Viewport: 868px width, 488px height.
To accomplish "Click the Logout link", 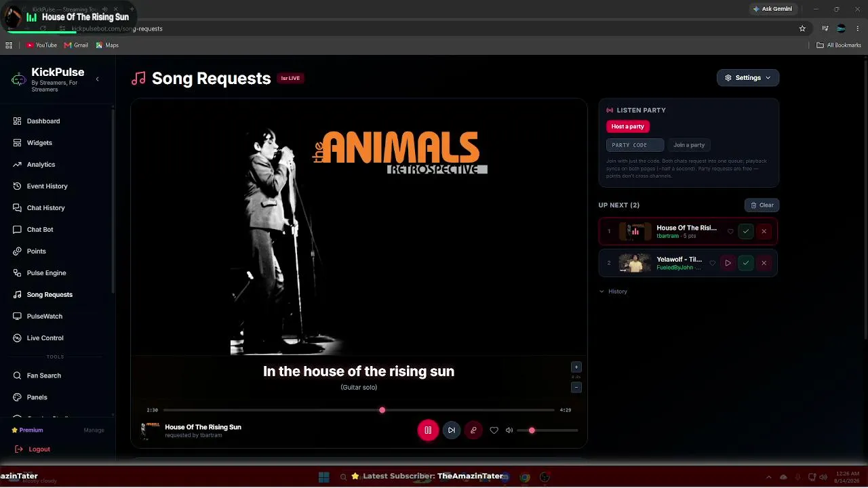I will [x=39, y=449].
